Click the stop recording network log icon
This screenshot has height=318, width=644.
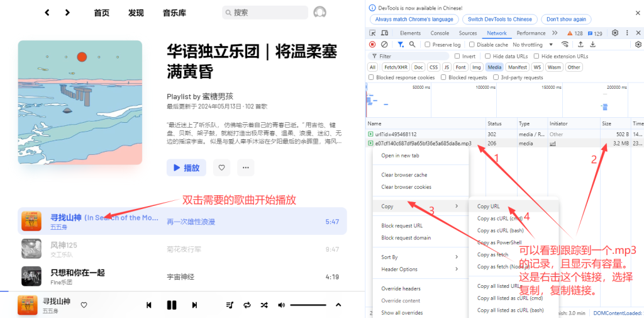pyautogui.click(x=372, y=45)
